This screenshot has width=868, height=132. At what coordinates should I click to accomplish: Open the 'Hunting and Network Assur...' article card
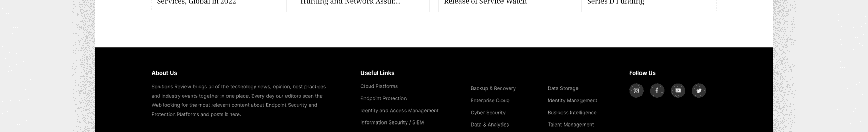tap(362, 5)
